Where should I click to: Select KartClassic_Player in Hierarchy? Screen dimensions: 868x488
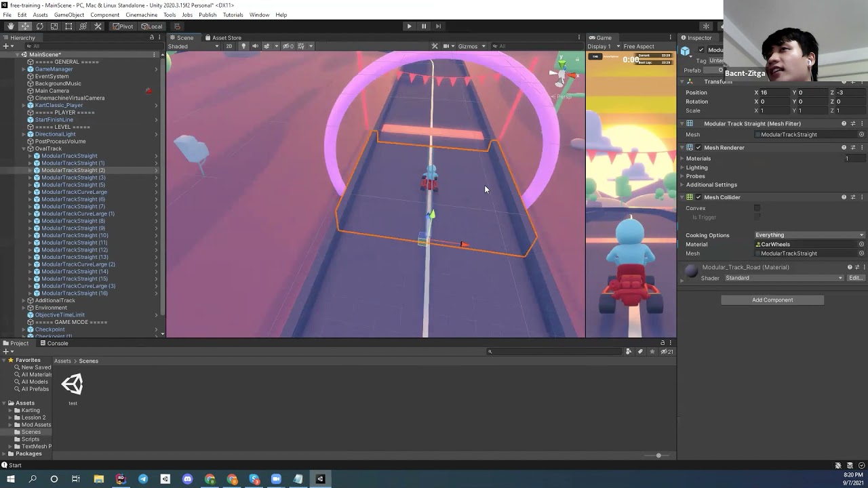[x=58, y=105]
